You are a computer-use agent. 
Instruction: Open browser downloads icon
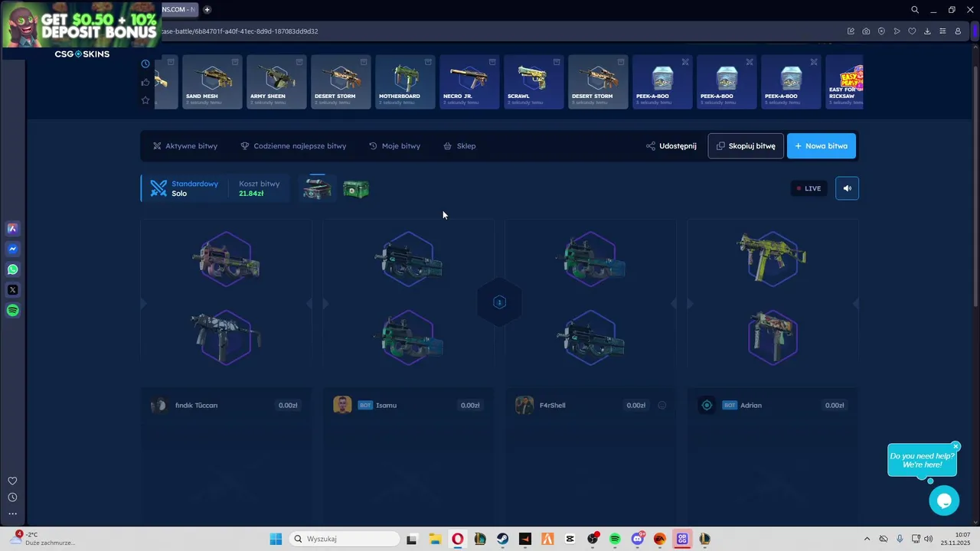[927, 31]
